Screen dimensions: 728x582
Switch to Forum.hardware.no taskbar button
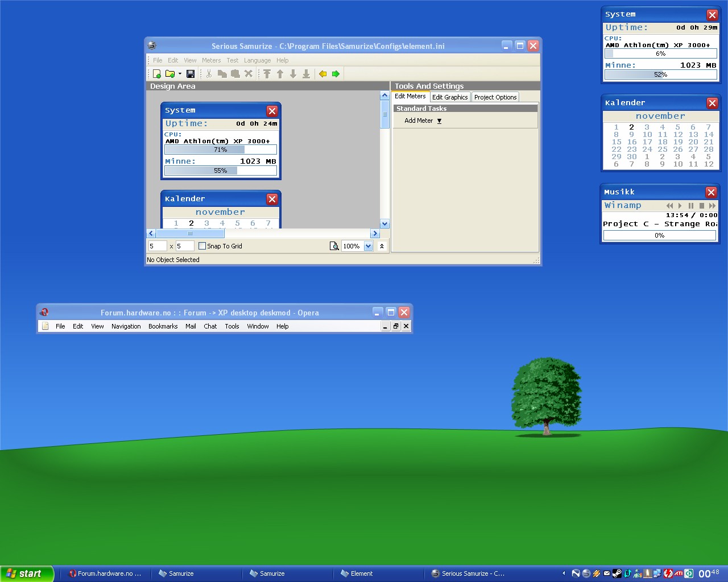(x=105, y=573)
